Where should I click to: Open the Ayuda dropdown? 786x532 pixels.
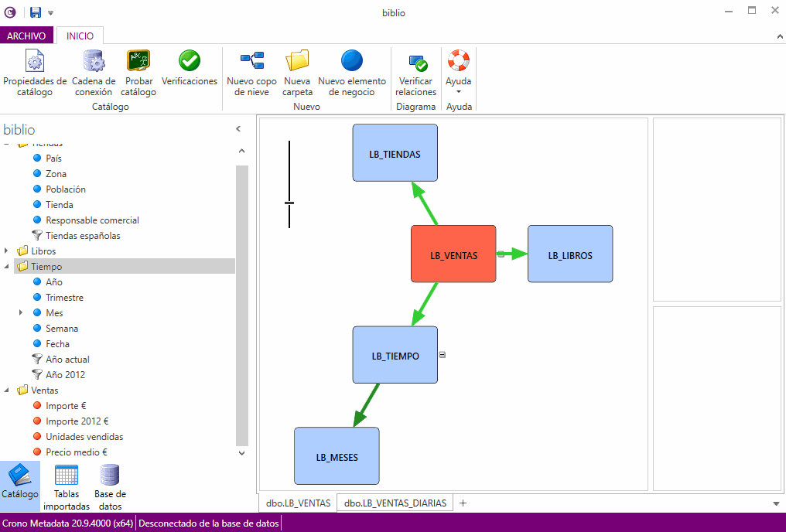click(x=458, y=73)
